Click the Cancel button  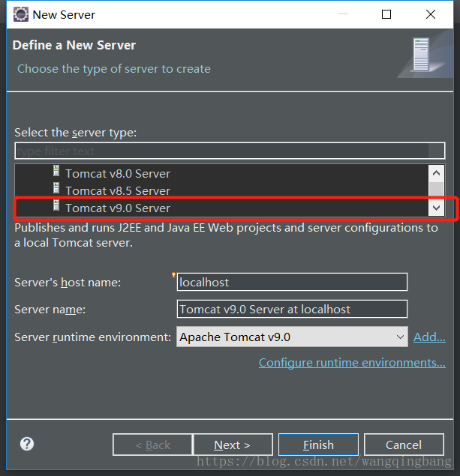(404, 445)
